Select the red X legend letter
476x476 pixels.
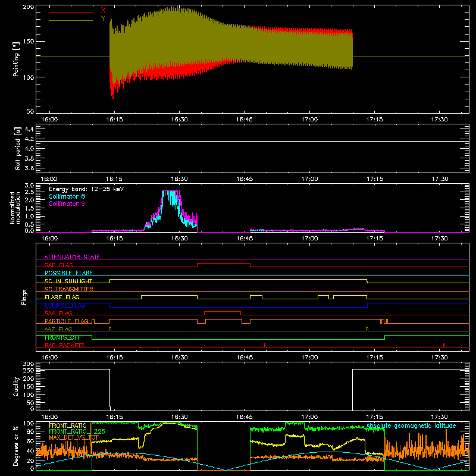(x=103, y=11)
